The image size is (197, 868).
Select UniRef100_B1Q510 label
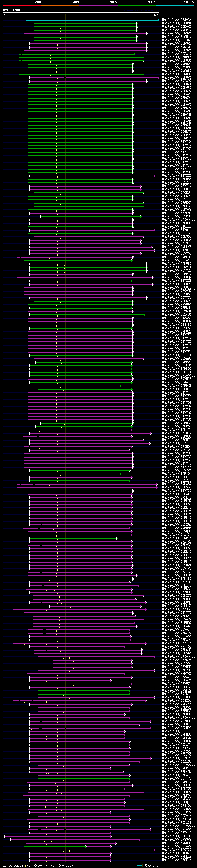point(177,37)
